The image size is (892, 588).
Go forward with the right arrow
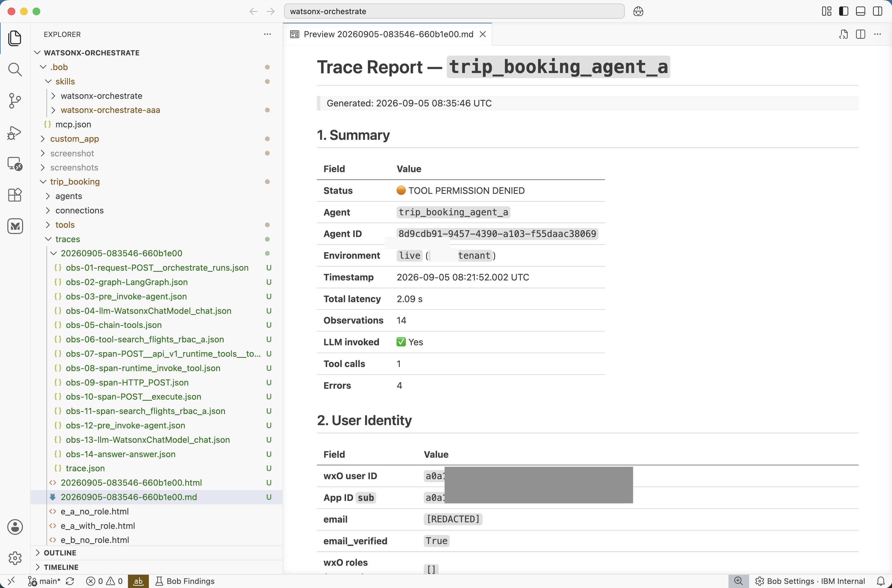click(271, 11)
